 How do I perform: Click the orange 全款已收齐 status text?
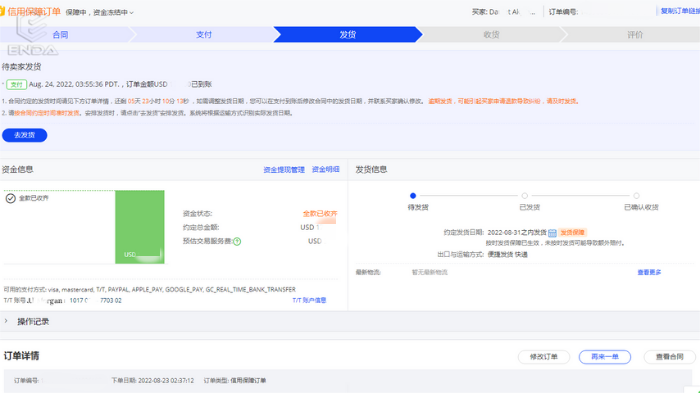[320, 213]
